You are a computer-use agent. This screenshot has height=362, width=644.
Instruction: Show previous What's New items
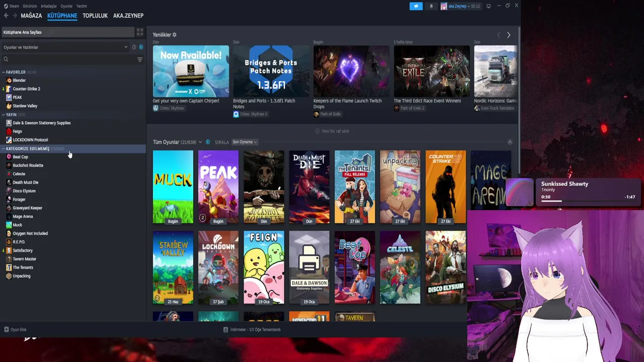tap(499, 35)
